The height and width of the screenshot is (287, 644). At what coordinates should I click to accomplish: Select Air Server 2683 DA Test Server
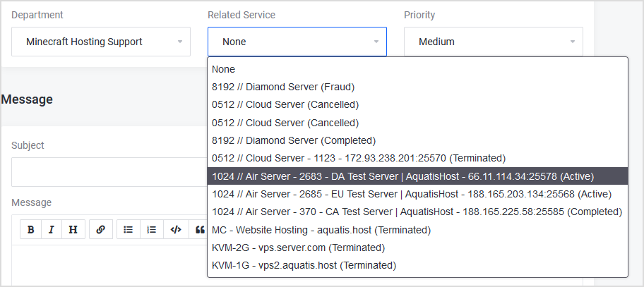coord(418,176)
